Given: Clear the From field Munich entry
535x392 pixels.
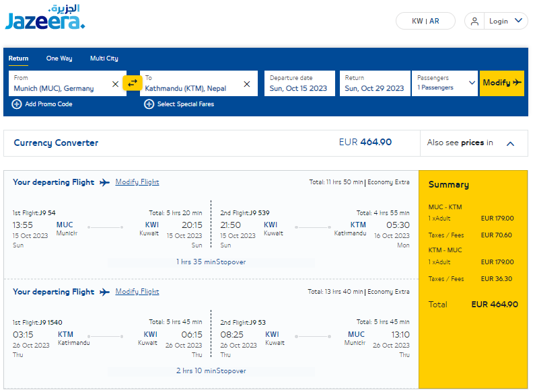Looking at the screenshot, I should tap(115, 84).
